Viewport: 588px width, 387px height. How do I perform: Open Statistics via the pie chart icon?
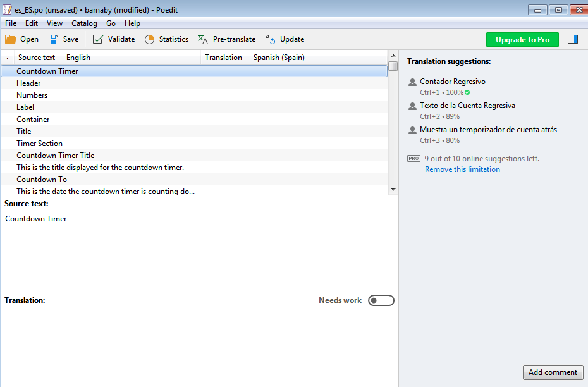coord(150,39)
